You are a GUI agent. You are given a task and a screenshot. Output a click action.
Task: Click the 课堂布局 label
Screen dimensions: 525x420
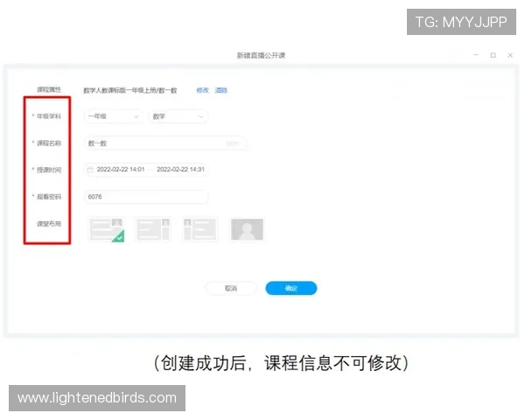coord(49,223)
